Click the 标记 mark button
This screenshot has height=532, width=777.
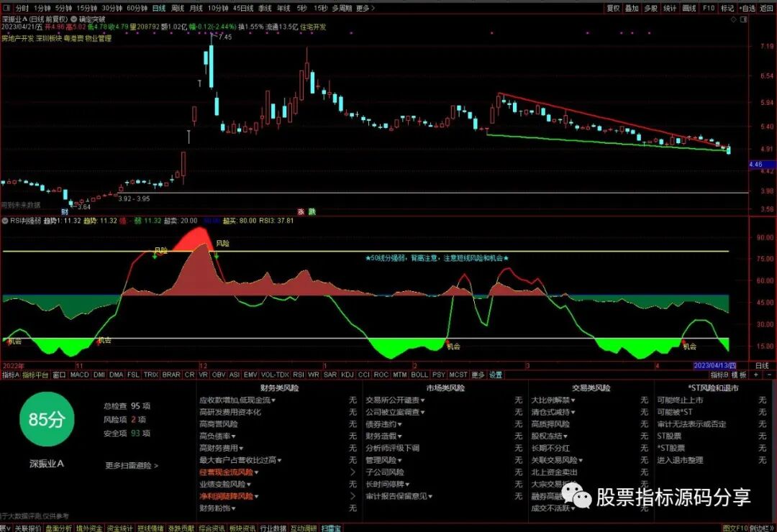pyautogui.click(x=727, y=8)
